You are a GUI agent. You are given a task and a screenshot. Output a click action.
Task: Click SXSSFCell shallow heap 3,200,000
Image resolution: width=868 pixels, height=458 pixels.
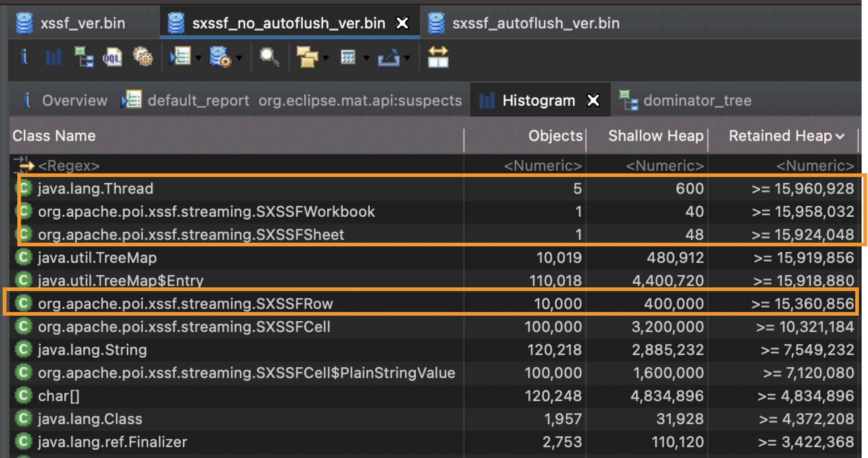[667, 327]
